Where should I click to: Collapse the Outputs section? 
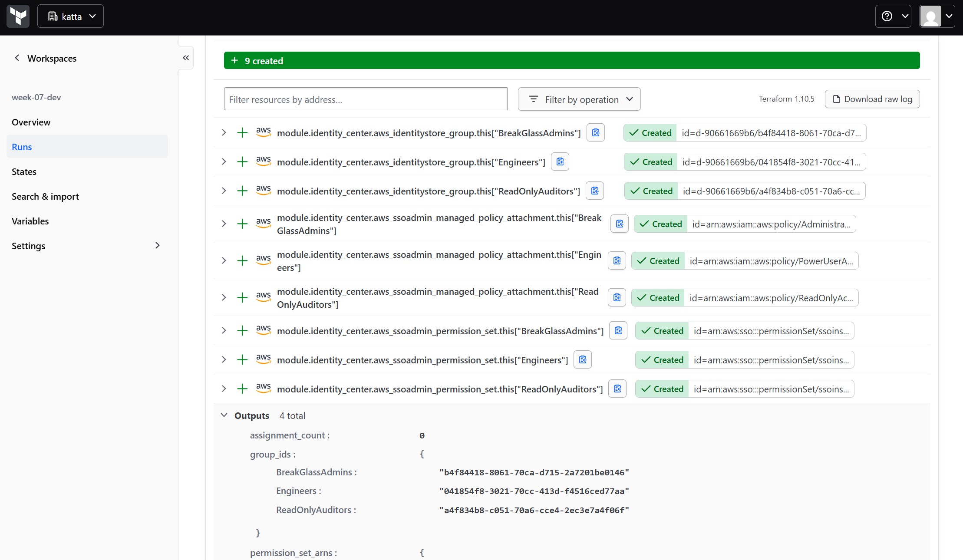coord(224,415)
